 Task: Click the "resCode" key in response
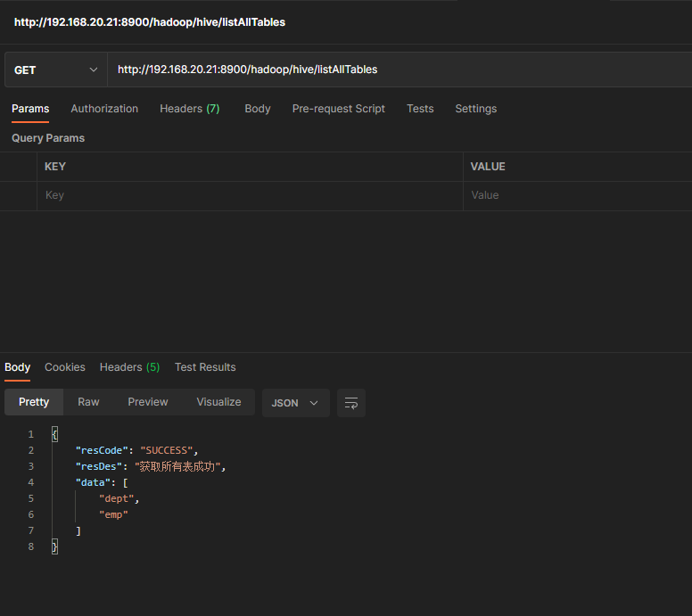click(x=102, y=450)
